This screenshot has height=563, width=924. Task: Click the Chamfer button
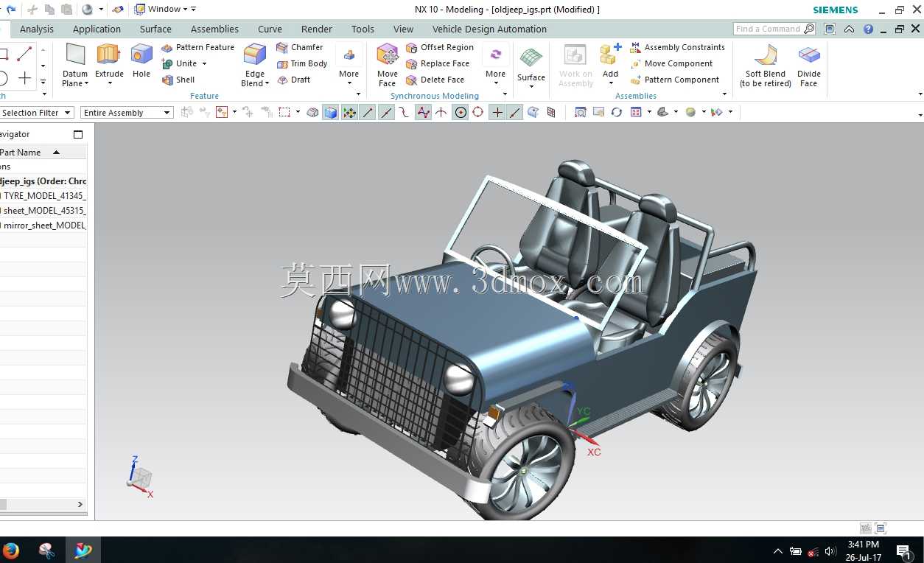[x=299, y=47]
